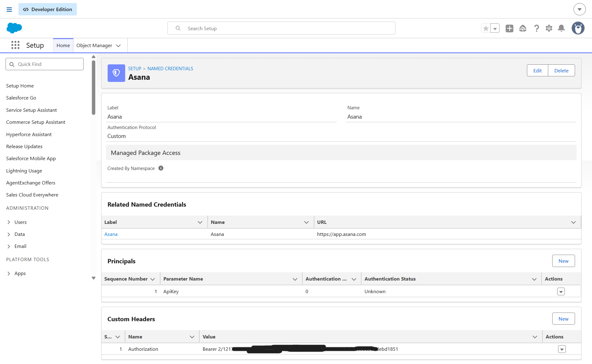The image size is (592, 364).
Task: Go to the SETUP breadcrumb link
Action: [135, 68]
